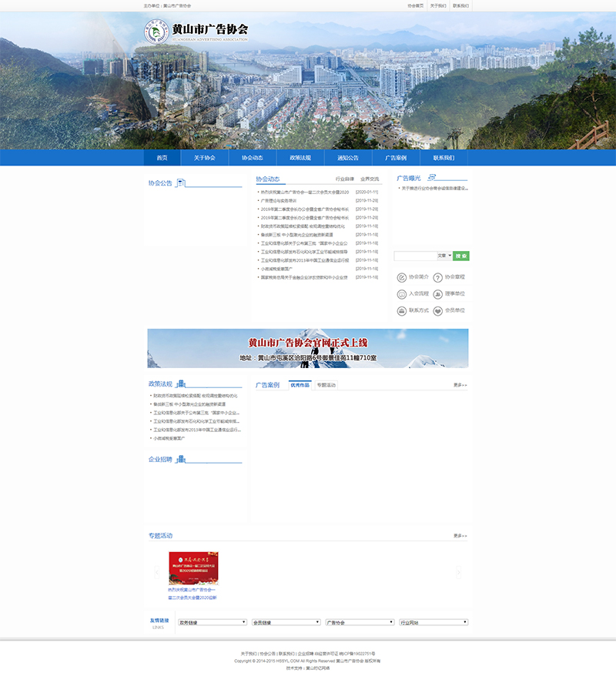Open 通知公告 from the main navigation
This screenshot has height=683, width=616.
pyautogui.click(x=348, y=158)
